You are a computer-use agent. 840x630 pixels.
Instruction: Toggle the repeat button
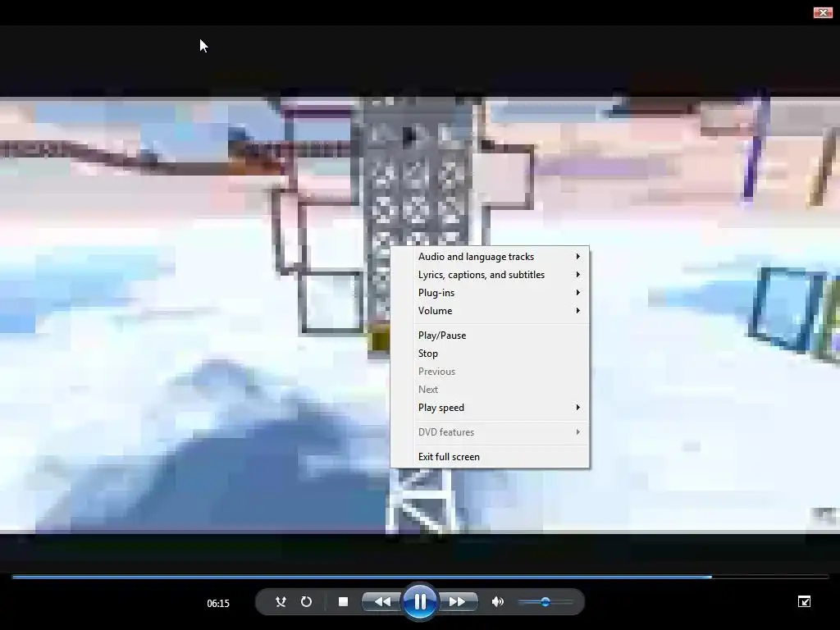[307, 601]
